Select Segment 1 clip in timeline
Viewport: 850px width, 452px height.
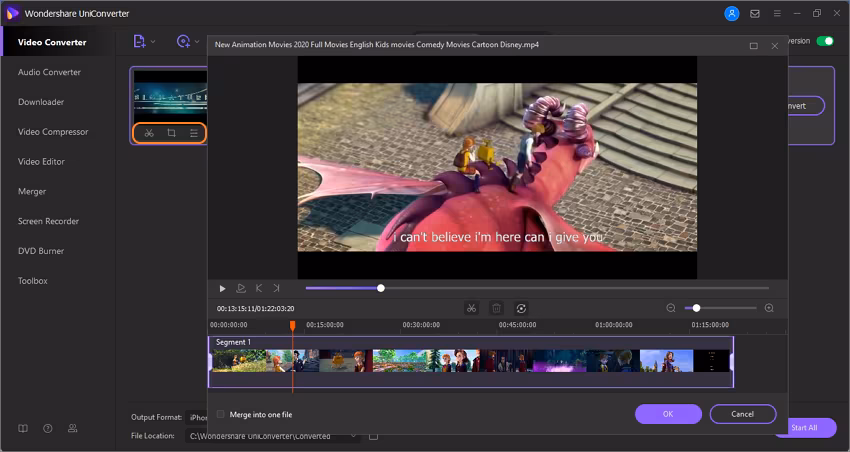[x=471, y=361]
